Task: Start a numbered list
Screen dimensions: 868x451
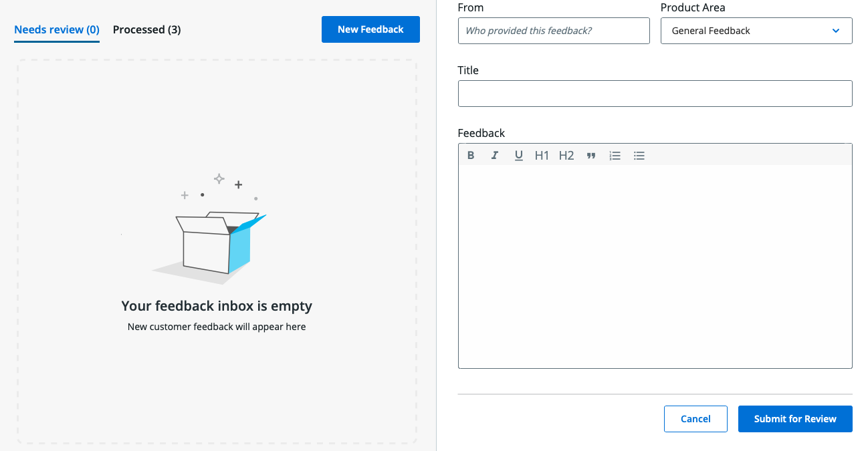Action: coord(615,155)
